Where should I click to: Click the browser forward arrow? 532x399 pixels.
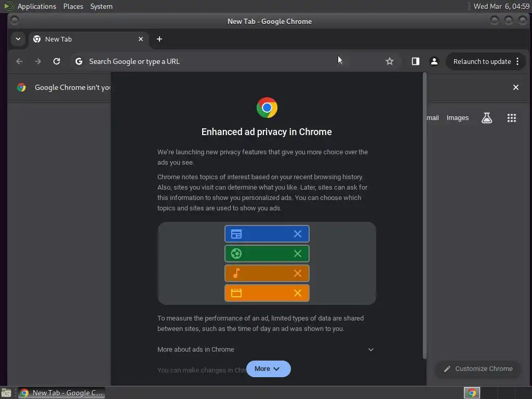tap(38, 61)
